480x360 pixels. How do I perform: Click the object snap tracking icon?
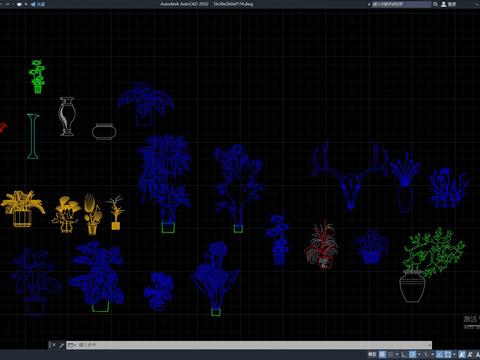(440, 354)
